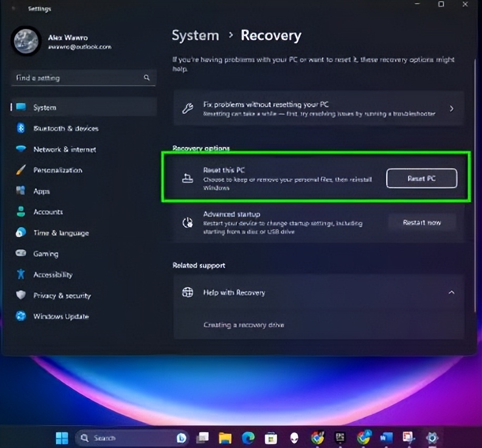Screen dimensions: 482x448
Task: Select the Network & internet globe icon
Action: click(x=20, y=149)
